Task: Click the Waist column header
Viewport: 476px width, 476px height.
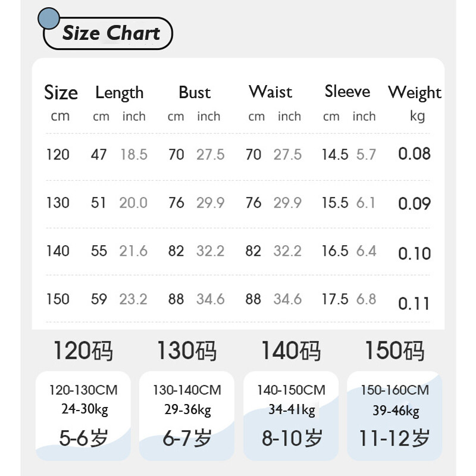Action: pos(271,92)
